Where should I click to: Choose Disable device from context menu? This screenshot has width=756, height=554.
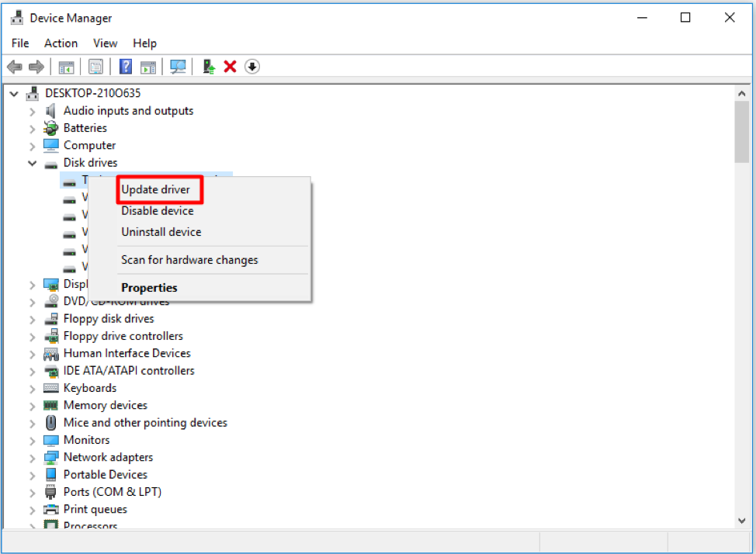pyautogui.click(x=158, y=211)
